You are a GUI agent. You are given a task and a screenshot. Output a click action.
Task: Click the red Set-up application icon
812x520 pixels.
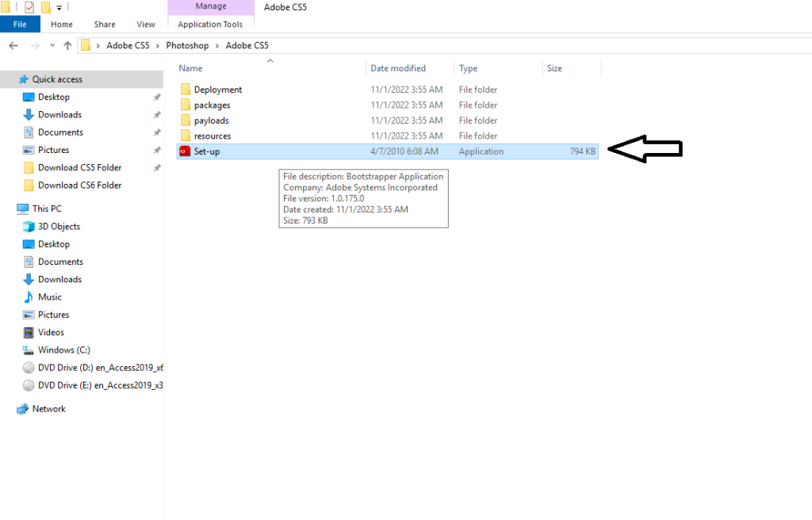pos(185,151)
